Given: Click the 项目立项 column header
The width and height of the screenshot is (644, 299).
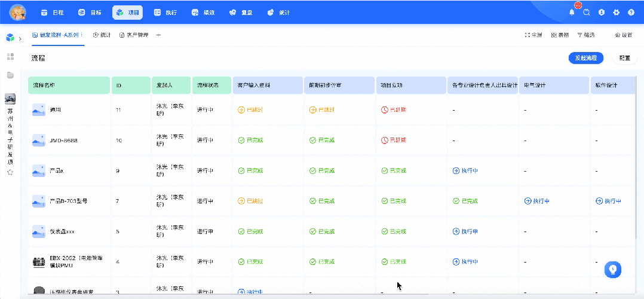Looking at the screenshot, I should 411,86.
